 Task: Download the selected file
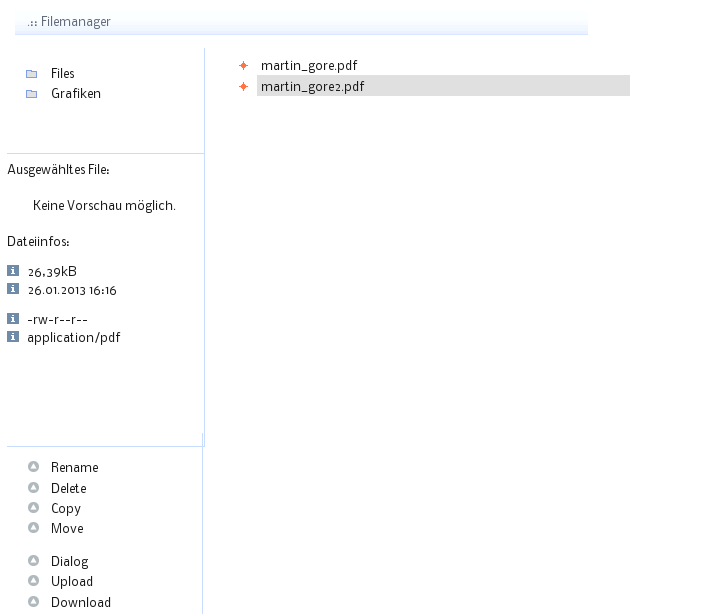tap(81, 602)
